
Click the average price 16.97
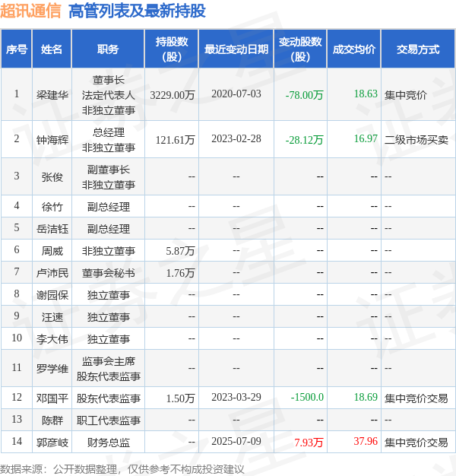coord(366,138)
